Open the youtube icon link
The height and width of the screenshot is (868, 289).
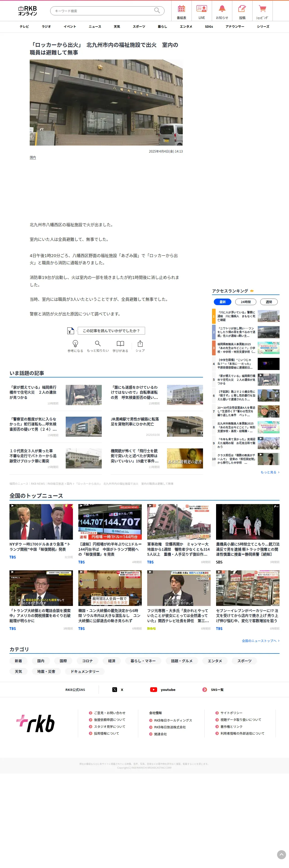point(154,689)
